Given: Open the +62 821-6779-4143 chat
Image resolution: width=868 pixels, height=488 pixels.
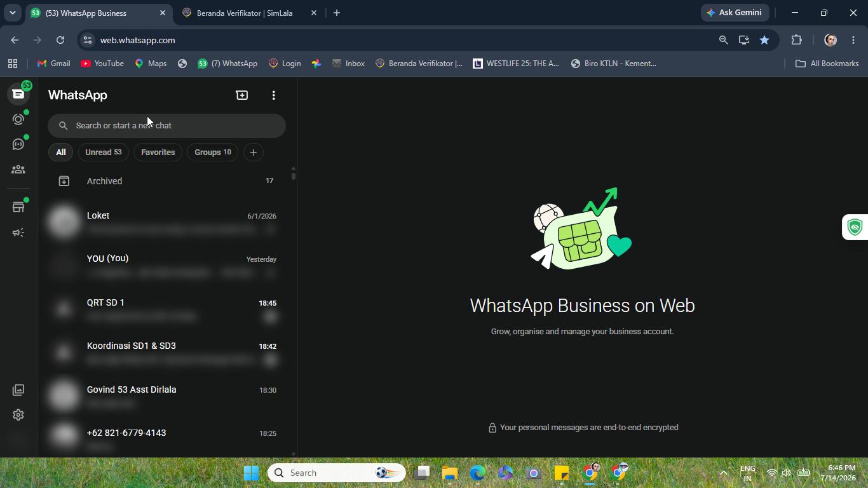Looking at the screenshot, I should 167,438.
